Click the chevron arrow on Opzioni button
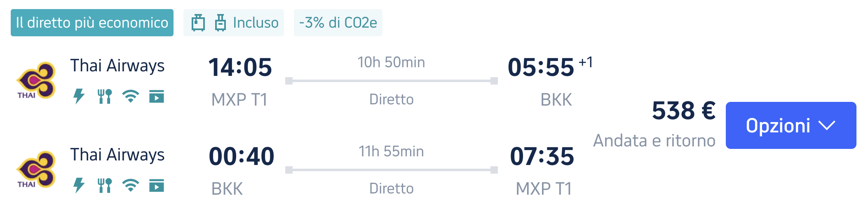 click(826, 125)
